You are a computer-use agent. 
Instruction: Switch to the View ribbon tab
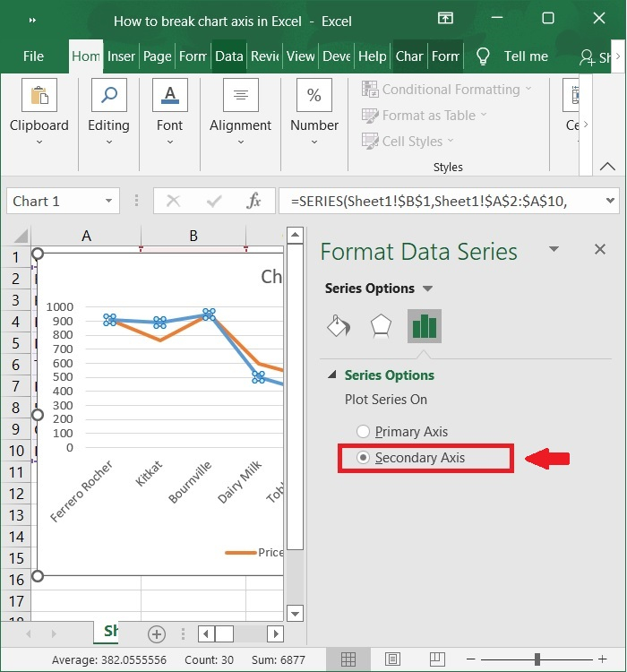(x=300, y=56)
